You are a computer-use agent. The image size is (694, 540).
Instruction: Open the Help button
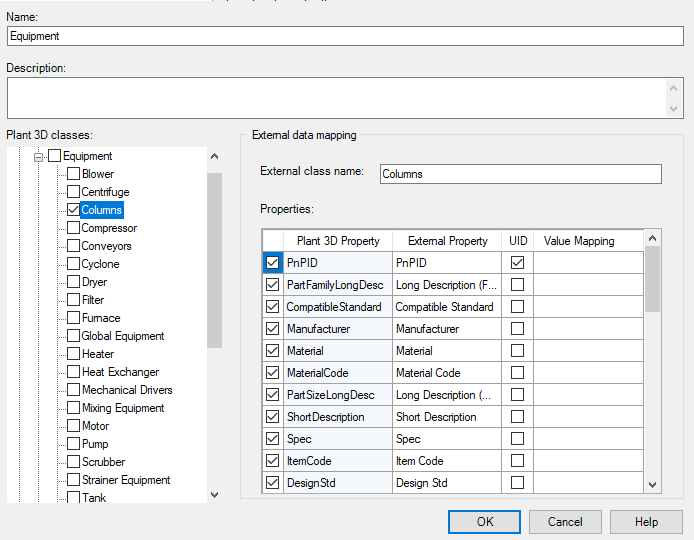(646, 521)
